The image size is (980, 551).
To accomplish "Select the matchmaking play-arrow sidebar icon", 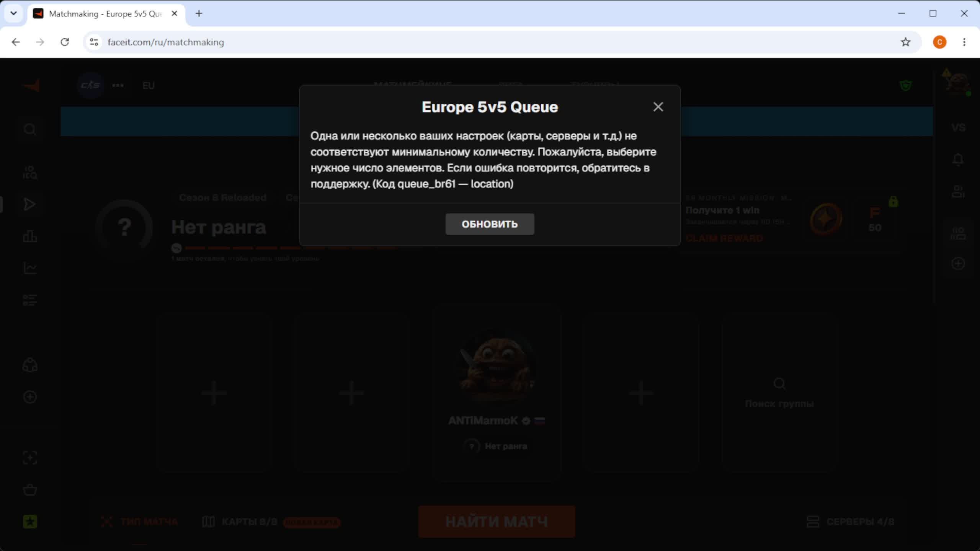I will point(30,204).
